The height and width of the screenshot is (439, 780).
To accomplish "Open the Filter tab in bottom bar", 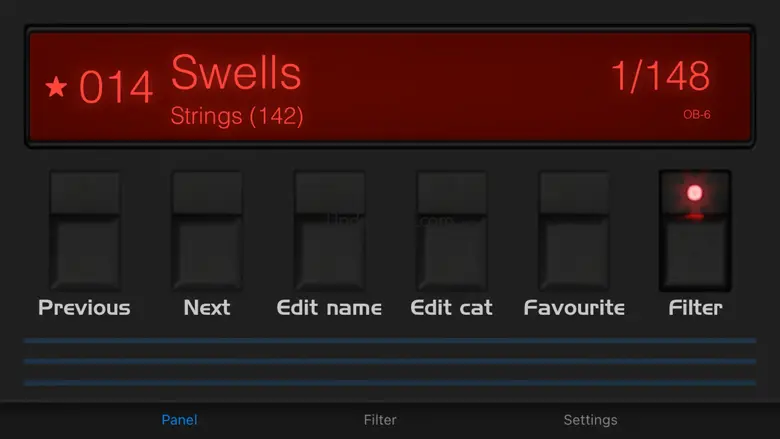I will (x=380, y=420).
